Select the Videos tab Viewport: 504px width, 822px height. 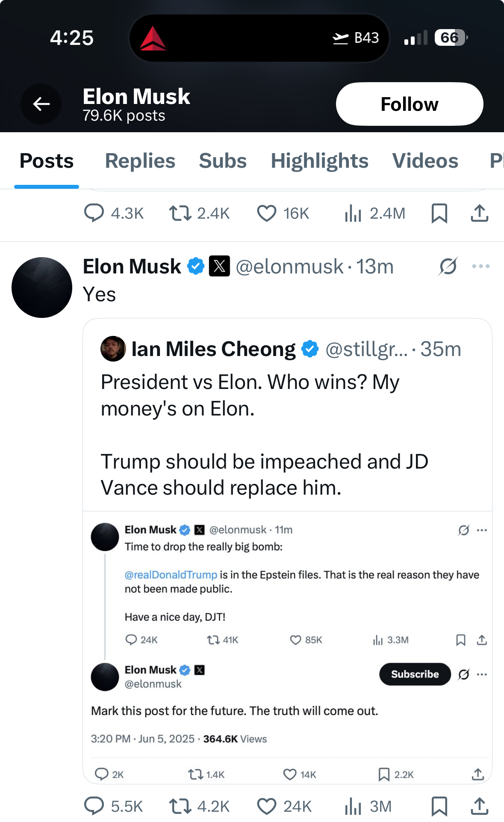tap(425, 161)
